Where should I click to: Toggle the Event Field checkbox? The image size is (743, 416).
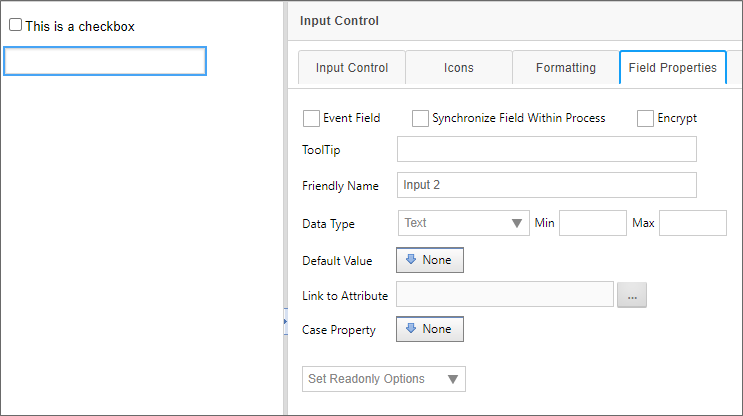311,118
